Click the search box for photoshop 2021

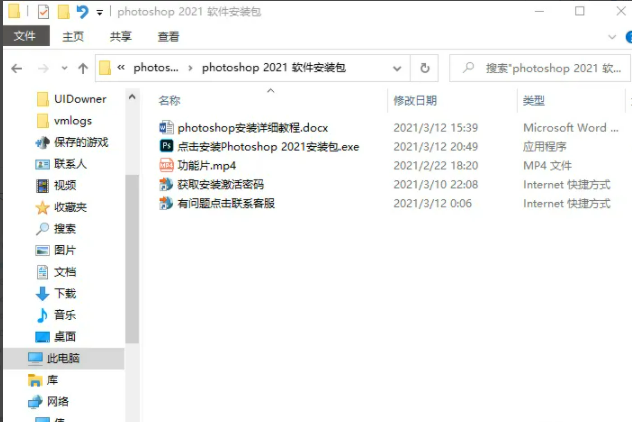tap(539, 68)
